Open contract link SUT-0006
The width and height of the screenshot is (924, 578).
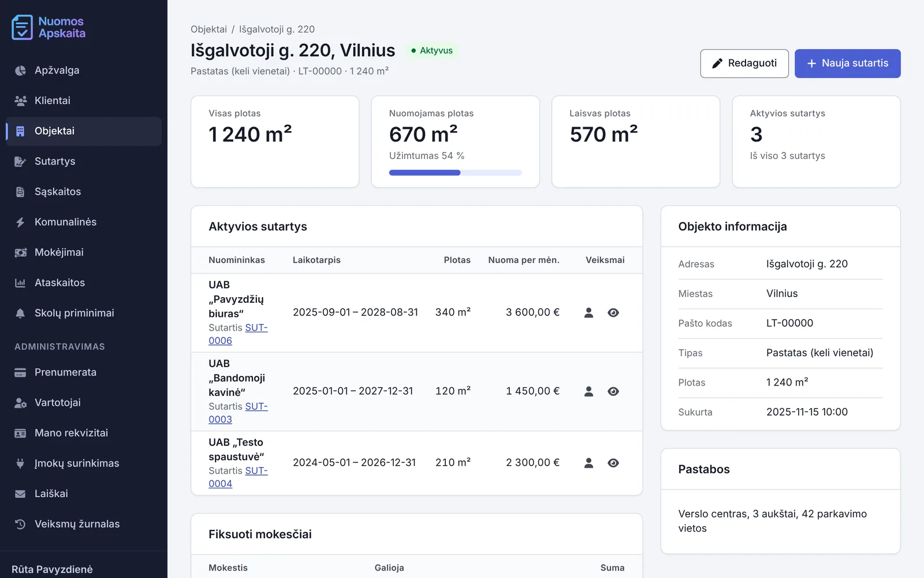pyautogui.click(x=238, y=334)
